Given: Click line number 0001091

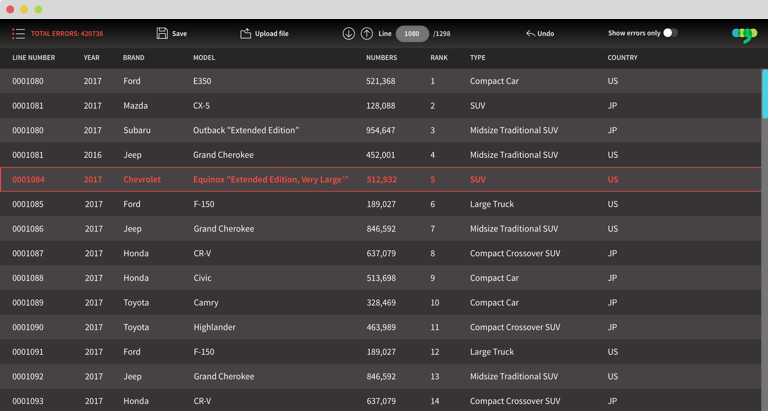Looking at the screenshot, I should tap(28, 352).
